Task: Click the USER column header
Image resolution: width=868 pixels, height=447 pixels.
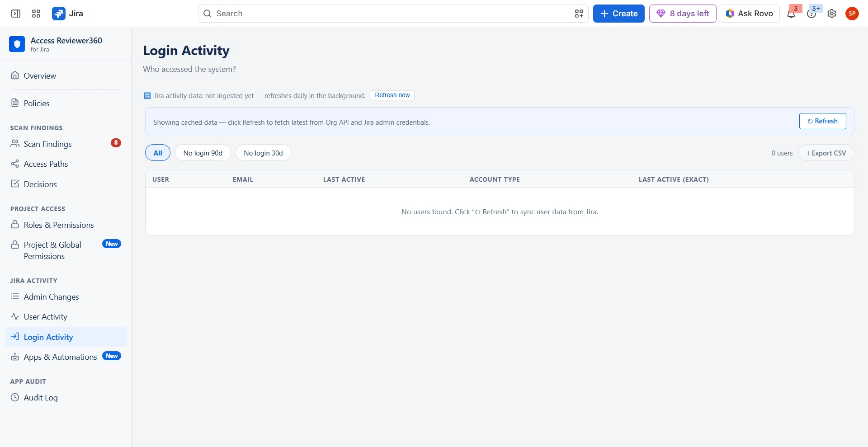Action: tap(160, 179)
